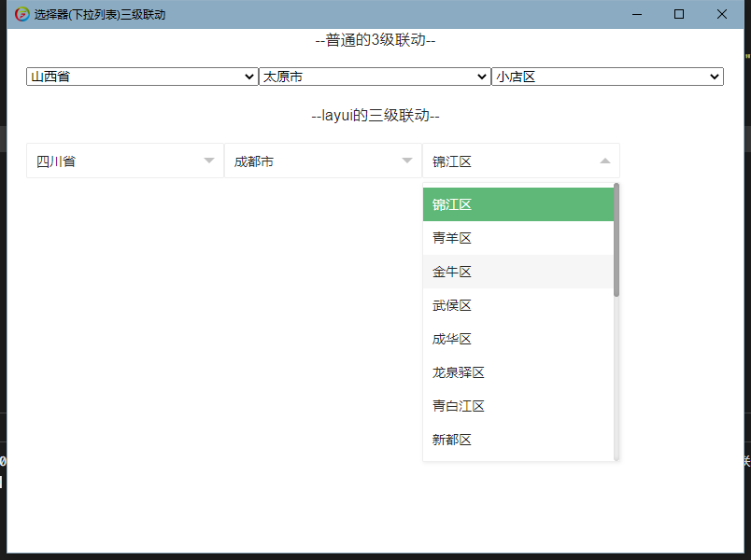Choose 新都区 from the district list
The width and height of the screenshot is (751, 560).
(x=518, y=439)
